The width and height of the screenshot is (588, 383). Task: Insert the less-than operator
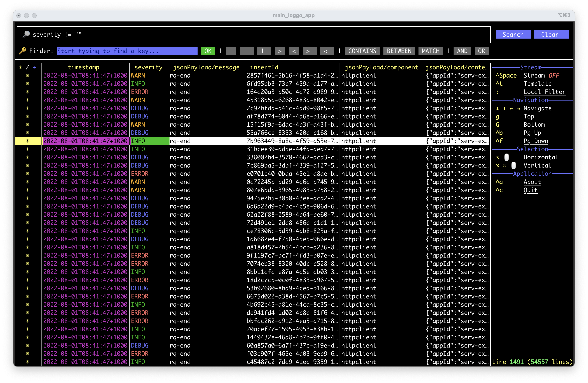point(294,51)
